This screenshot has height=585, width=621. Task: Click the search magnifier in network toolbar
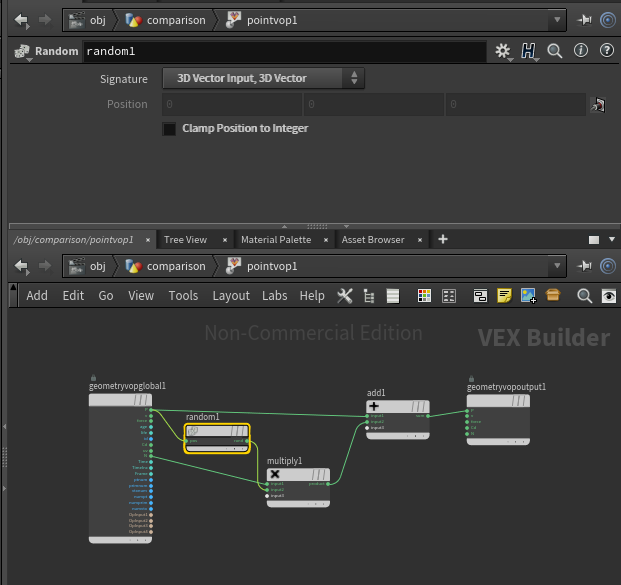(x=585, y=296)
